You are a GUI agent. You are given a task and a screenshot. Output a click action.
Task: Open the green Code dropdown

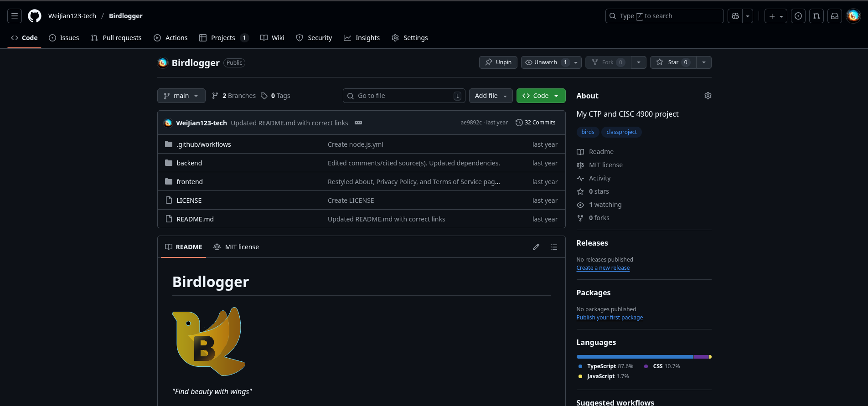click(x=541, y=96)
